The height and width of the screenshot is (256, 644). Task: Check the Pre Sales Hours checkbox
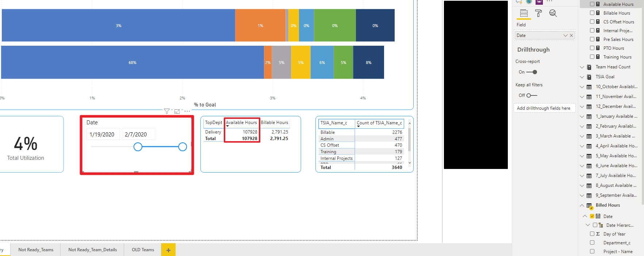(592, 39)
